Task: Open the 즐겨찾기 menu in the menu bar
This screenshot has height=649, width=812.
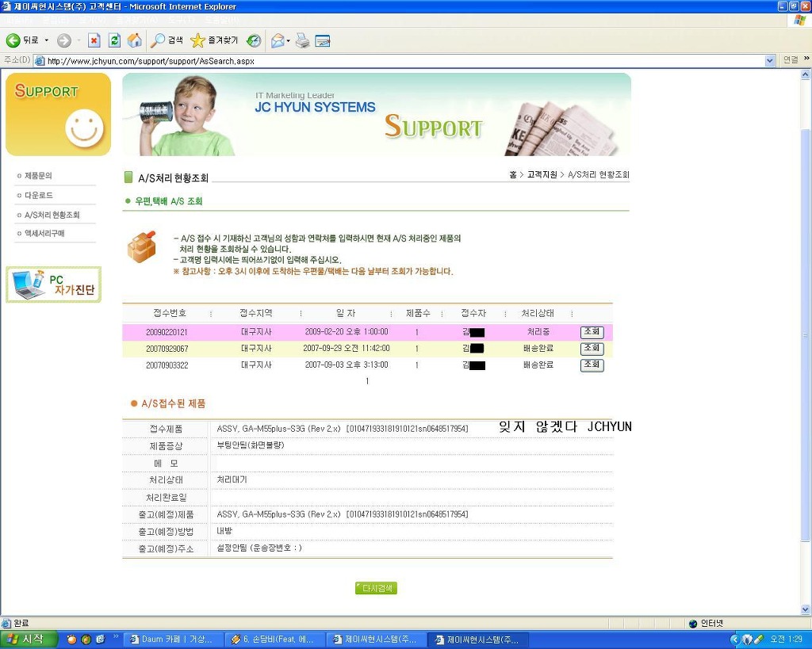Action: 136,20
